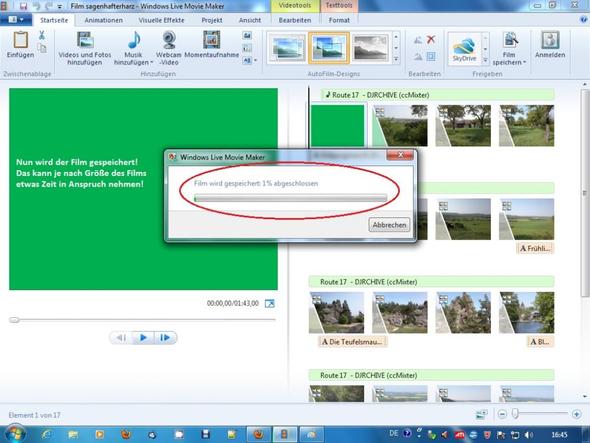Click the select all icon
This screenshot has width=590, height=443.
(x=431, y=57)
